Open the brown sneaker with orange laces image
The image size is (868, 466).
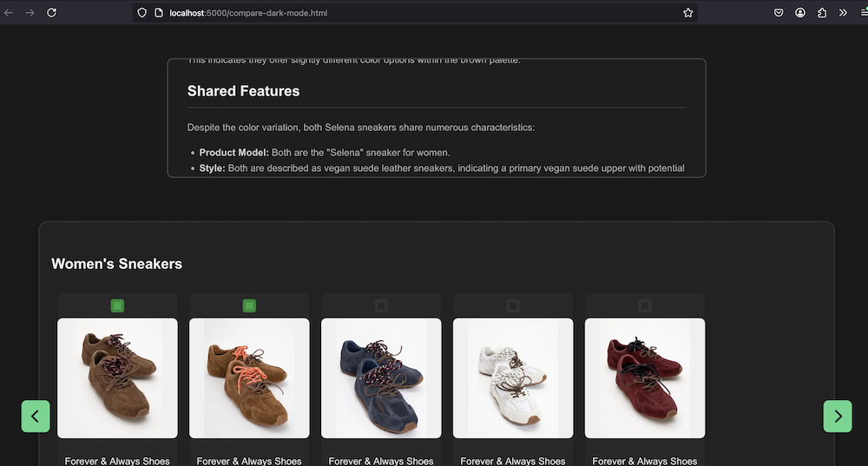pos(249,378)
